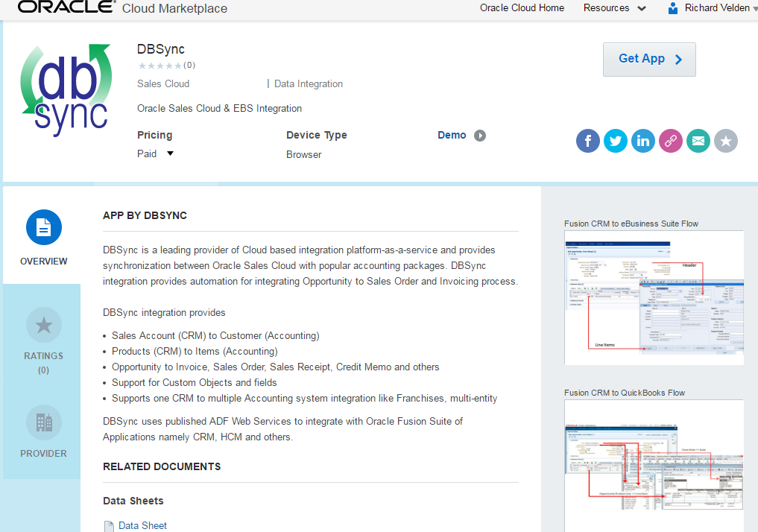Click the DBSync logo image
758x532 pixels.
[66, 90]
